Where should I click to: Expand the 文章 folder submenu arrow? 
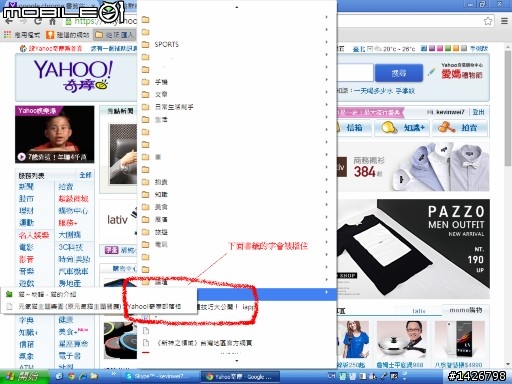click(x=327, y=92)
